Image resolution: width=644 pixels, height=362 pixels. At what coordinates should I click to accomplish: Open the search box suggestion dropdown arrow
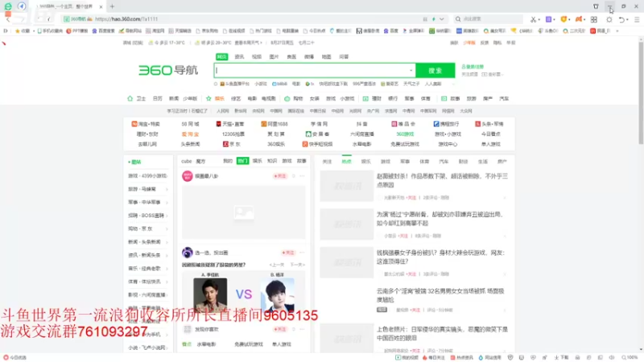(x=411, y=71)
